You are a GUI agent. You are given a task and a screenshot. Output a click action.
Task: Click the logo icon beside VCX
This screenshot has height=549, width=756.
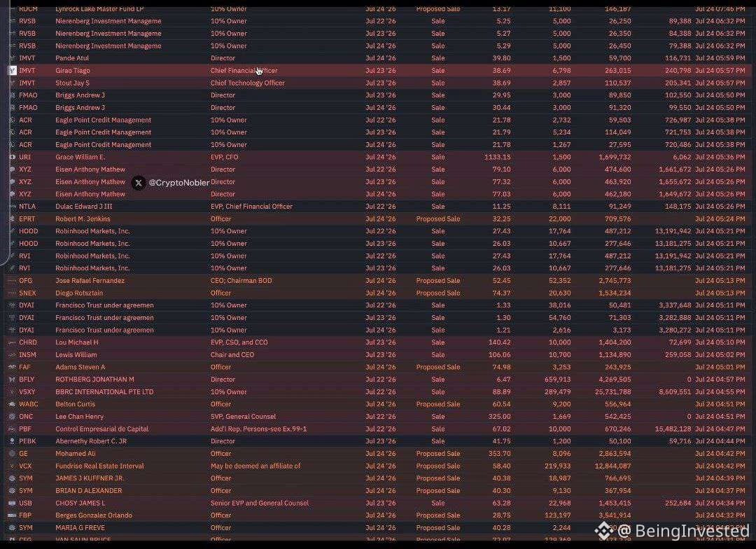[13, 466]
